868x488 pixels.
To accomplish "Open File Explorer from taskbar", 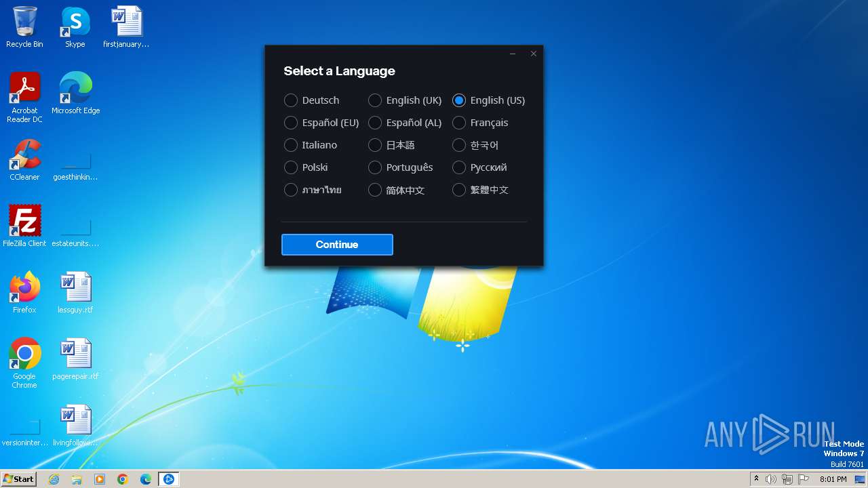I will click(77, 479).
